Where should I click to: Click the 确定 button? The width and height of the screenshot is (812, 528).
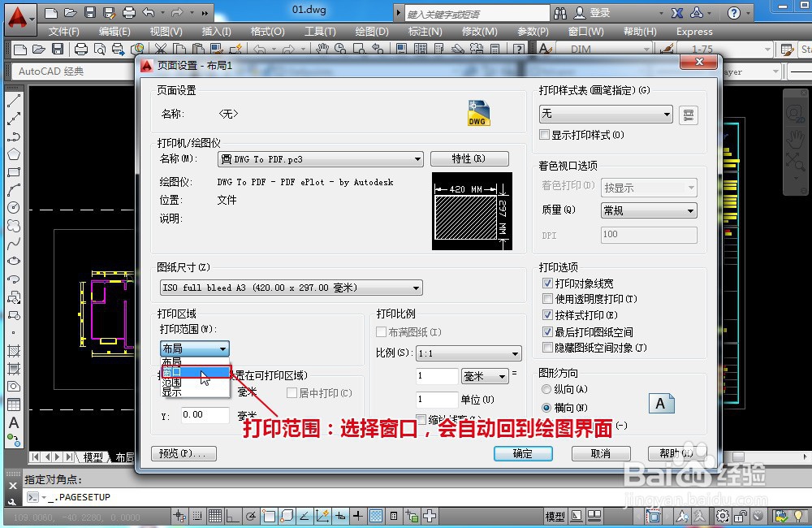click(523, 453)
